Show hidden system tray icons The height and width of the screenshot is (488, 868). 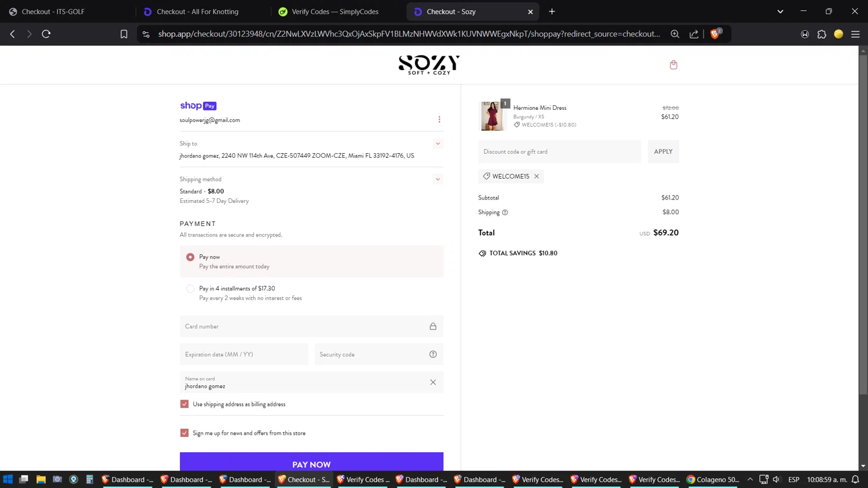tap(750, 479)
